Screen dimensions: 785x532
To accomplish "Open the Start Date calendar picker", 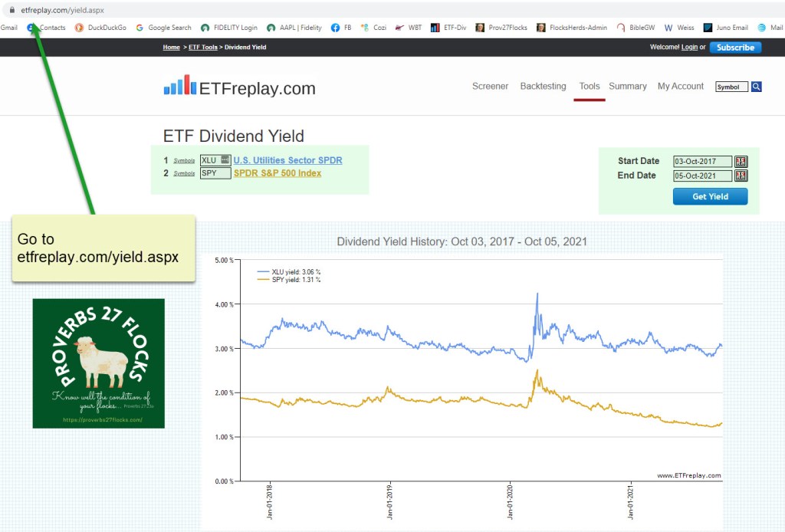I will [741, 162].
